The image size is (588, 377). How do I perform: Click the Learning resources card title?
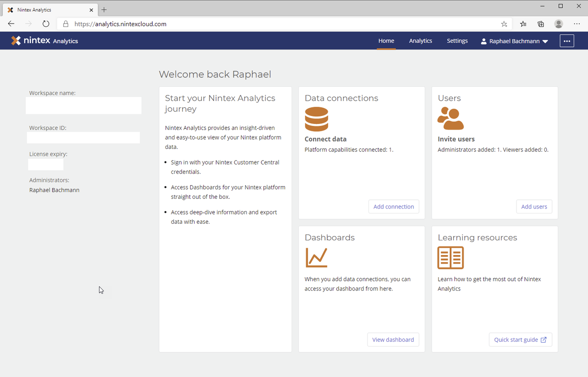477,237
